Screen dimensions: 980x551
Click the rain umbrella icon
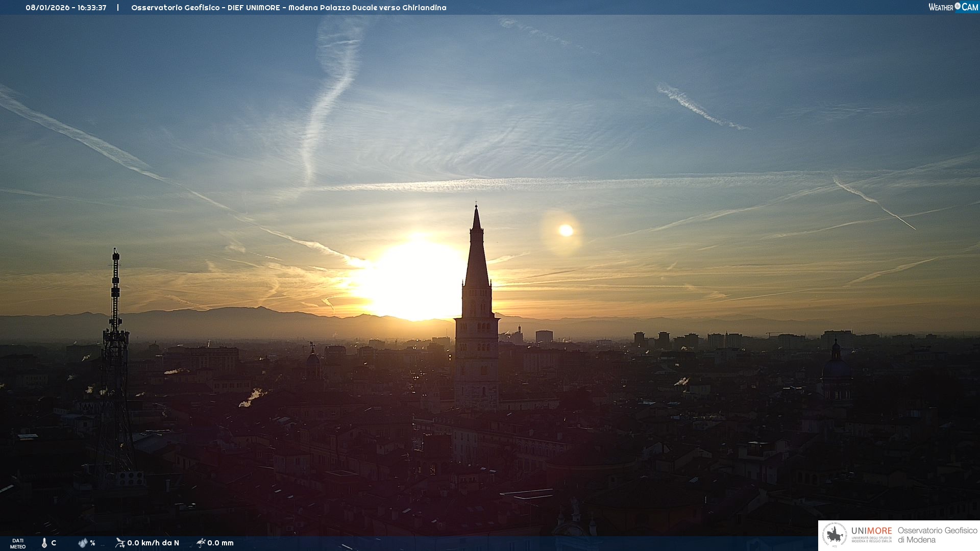coord(201,543)
